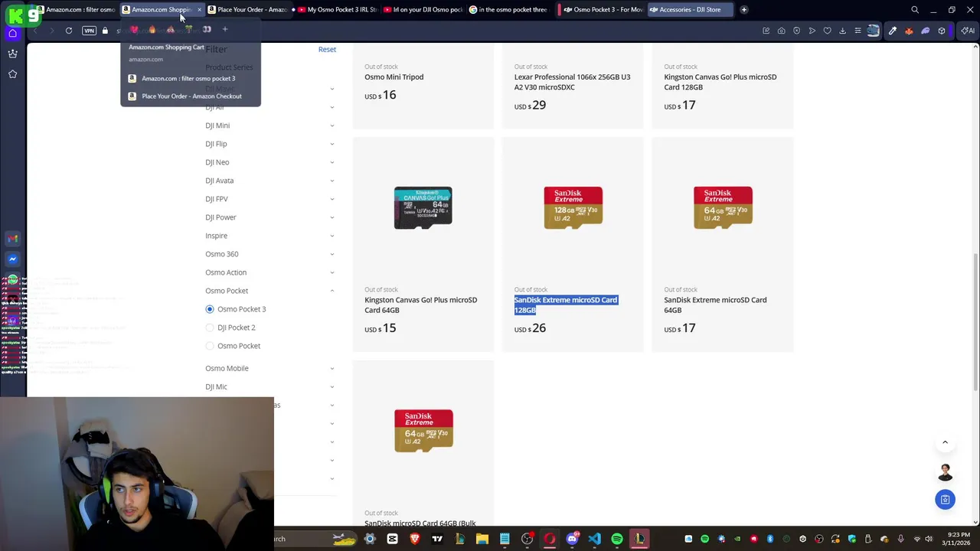
Task: Expand the Osmo Mobile filter group
Action: coord(269,368)
